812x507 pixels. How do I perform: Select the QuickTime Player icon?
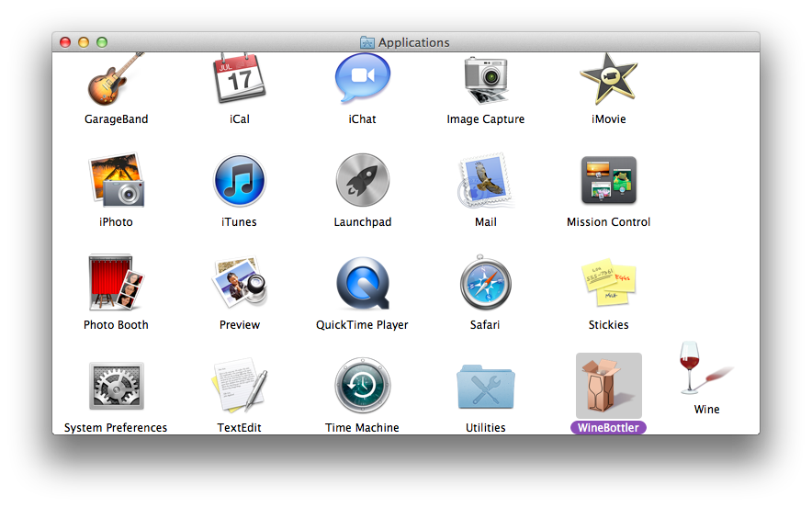click(363, 283)
